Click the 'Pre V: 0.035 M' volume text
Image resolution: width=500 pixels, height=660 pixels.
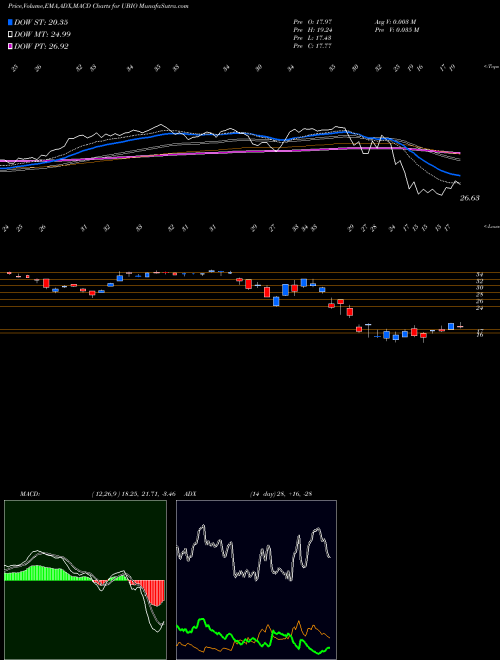pos(398,30)
